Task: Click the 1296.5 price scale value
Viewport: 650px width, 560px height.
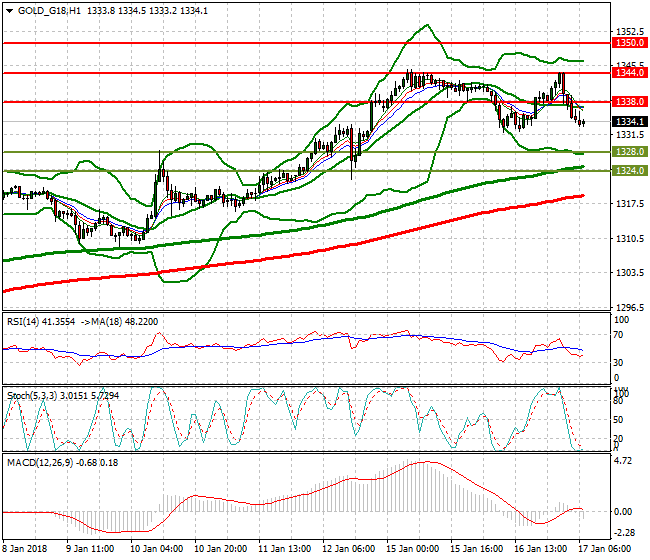Action: (630, 308)
